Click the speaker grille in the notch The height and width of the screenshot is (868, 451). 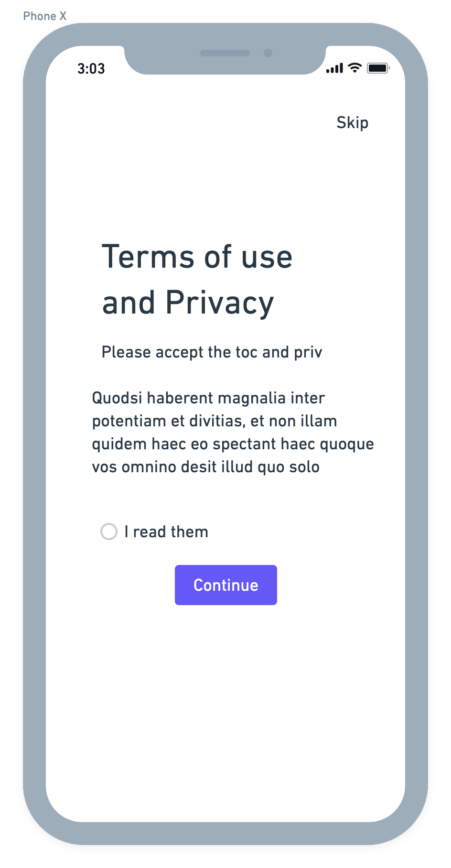225,53
